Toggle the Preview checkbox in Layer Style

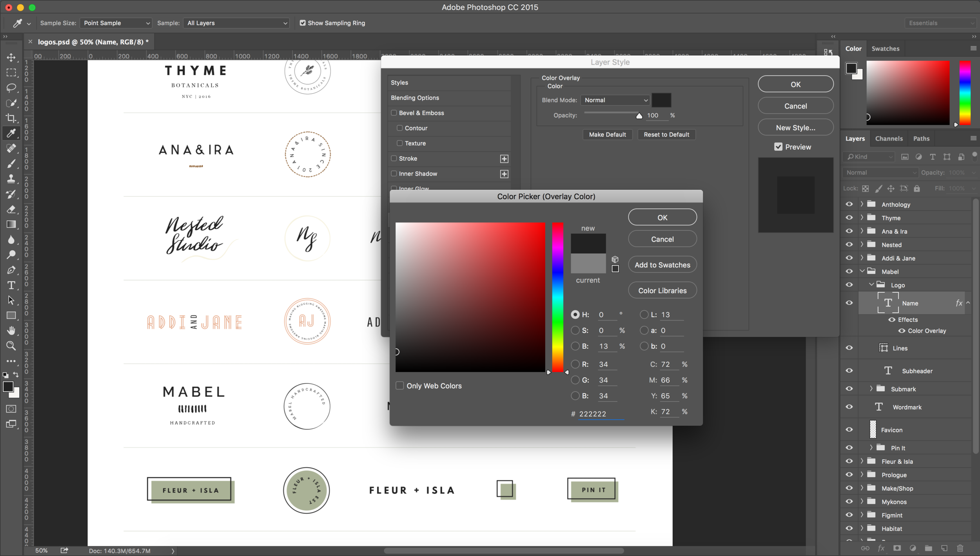[778, 147]
